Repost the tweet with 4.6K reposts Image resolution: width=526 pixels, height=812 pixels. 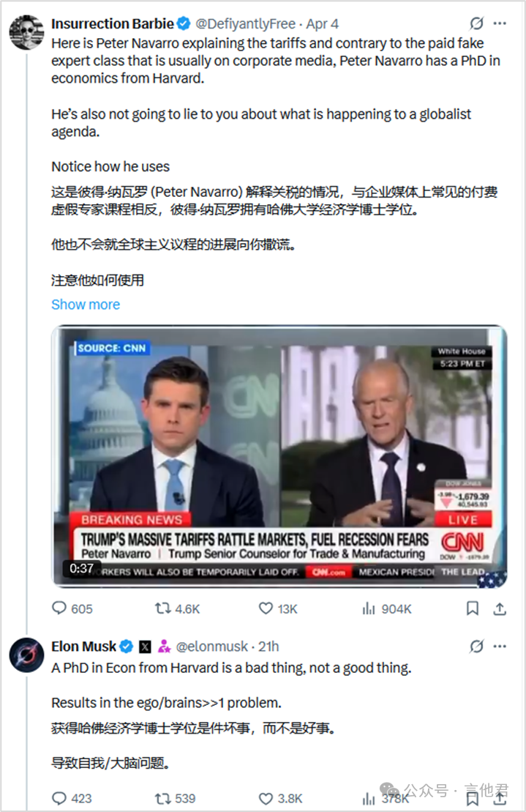(163, 608)
